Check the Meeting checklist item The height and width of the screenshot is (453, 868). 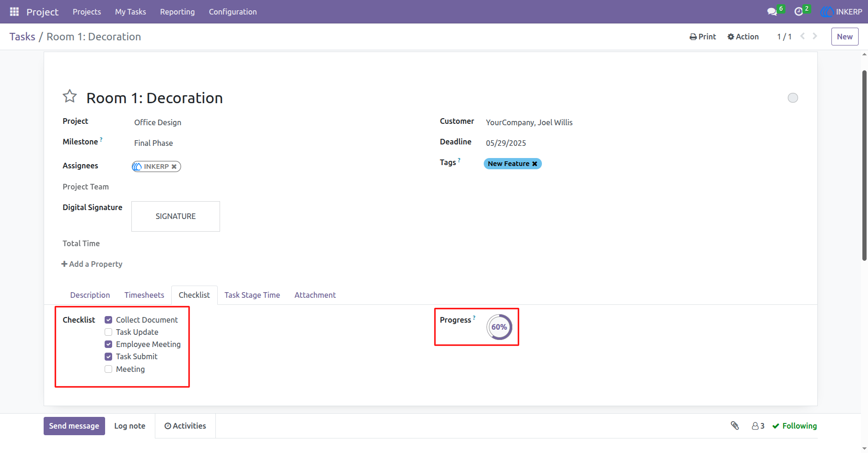[x=108, y=369]
